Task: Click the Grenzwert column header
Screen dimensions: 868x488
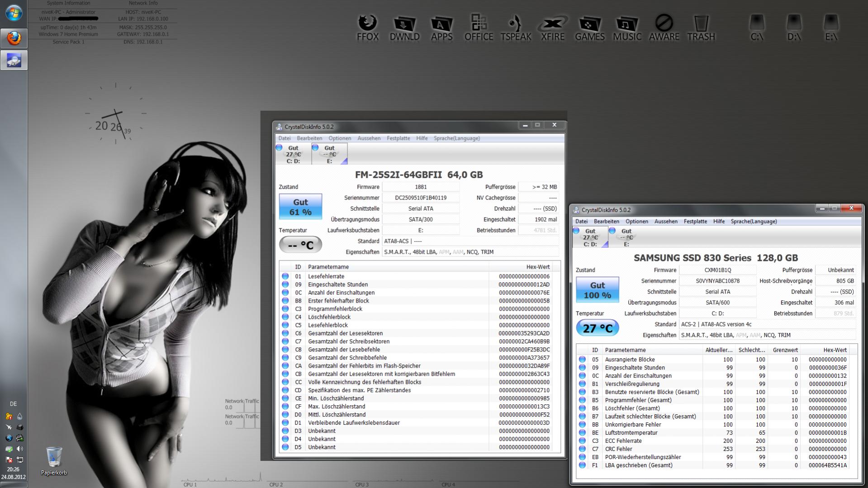Action: coord(785,350)
